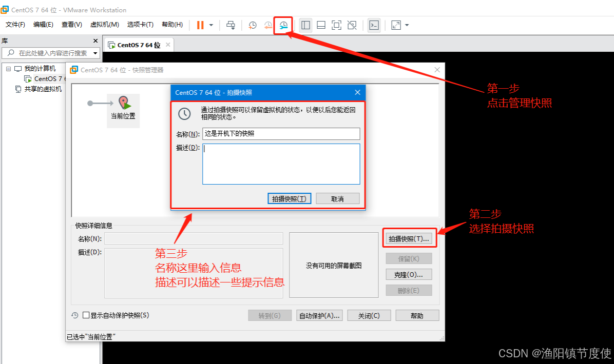Click the send Ctrl+Alt+Del toolbar icon
Image resolution: width=614 pixels, height=364 pixels.
pos(231,25)
